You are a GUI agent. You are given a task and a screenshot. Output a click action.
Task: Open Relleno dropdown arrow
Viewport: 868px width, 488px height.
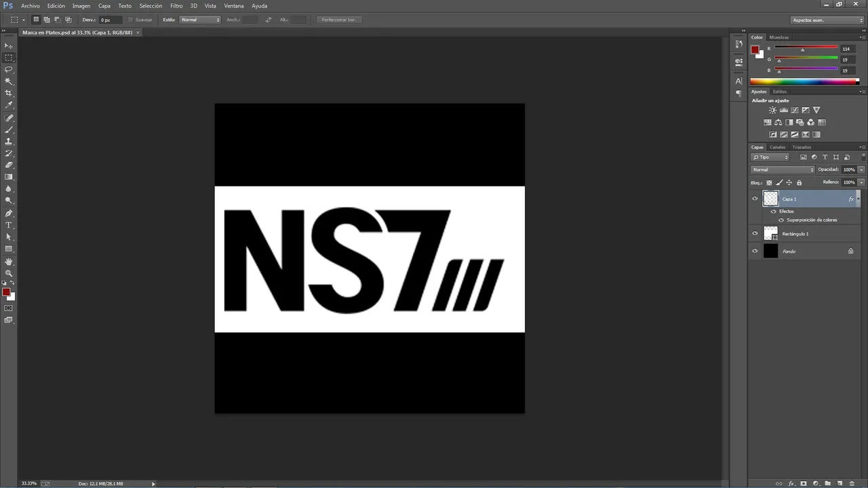pyautogui.click(x=861, y=182)
